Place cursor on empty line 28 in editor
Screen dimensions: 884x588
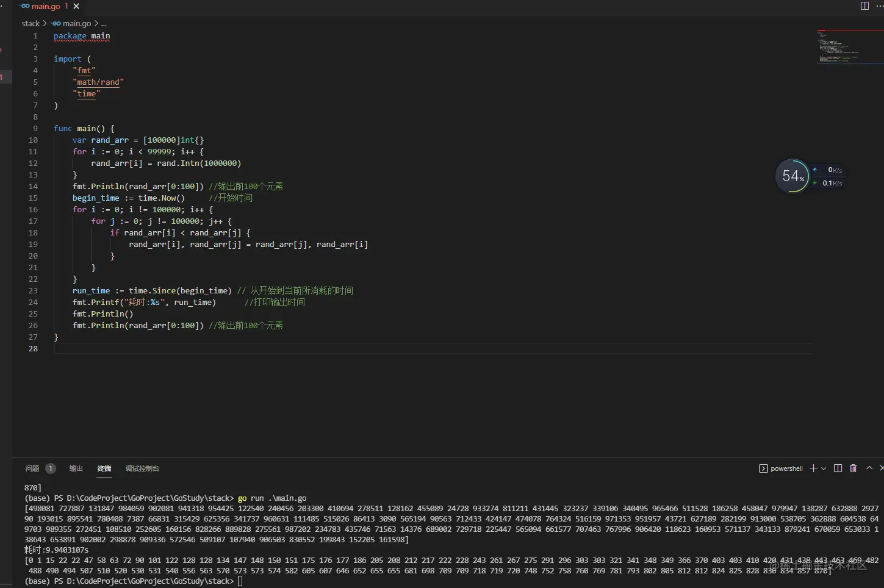pos(433,349)
